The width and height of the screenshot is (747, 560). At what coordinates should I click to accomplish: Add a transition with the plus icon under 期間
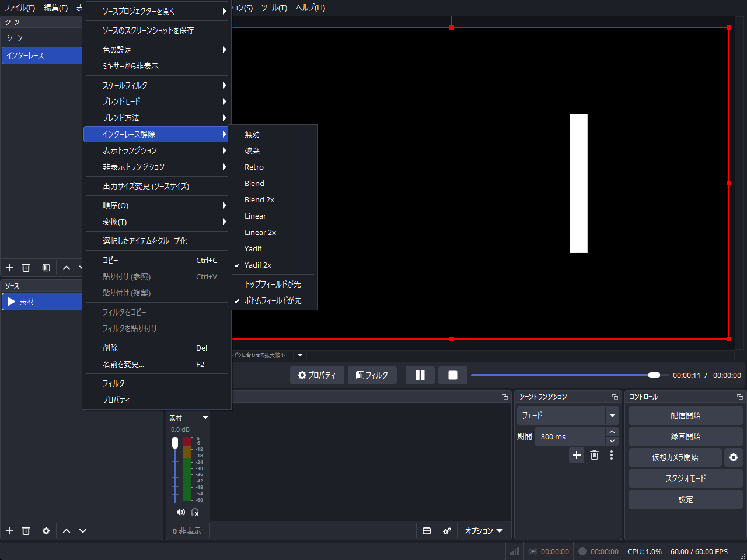pyautogui.click(x=577, y=455)
